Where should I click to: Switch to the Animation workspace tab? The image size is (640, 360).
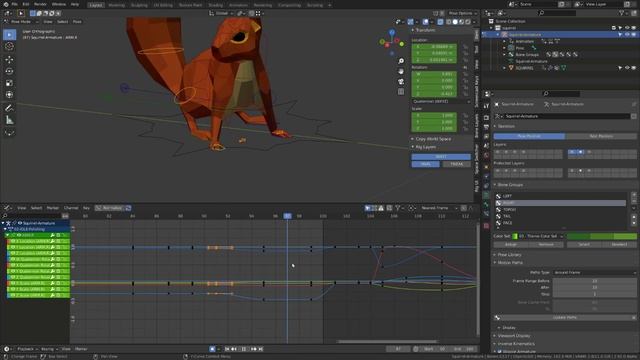point(238,5)
